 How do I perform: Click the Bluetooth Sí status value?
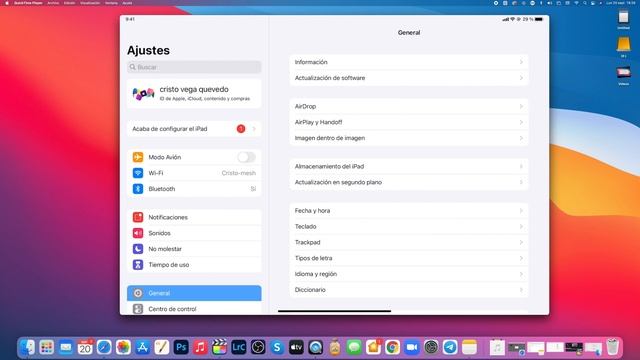253,189
